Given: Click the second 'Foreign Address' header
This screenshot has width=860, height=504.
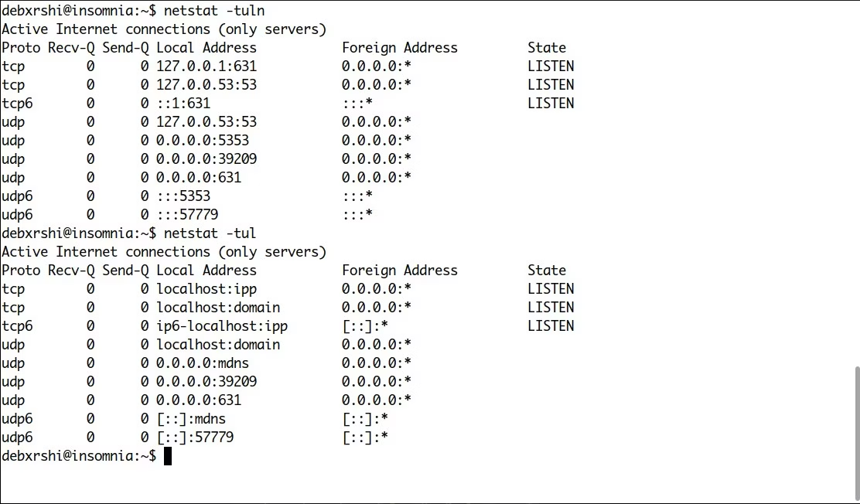Looking at the screenshot, I should click(400, 271).
